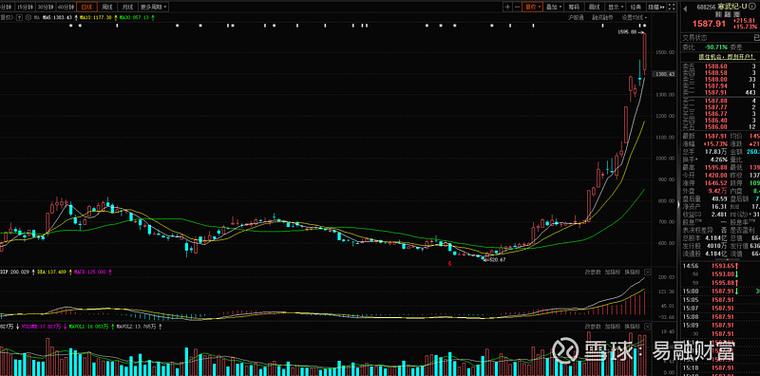The image size is (760, 376).
Task: Click the 15:00 trade tick row
Action: pyautogui.click(x=721, y=291)
